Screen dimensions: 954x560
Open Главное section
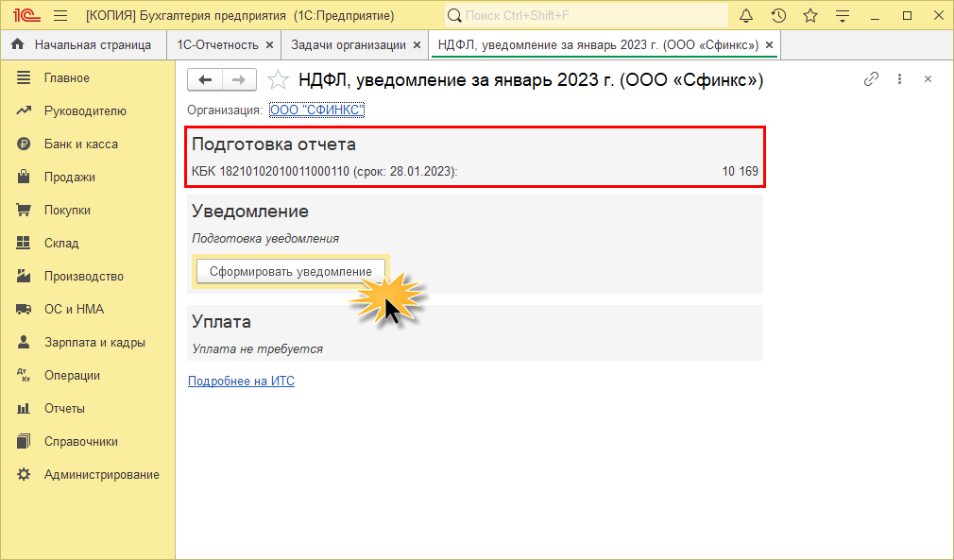88,77
